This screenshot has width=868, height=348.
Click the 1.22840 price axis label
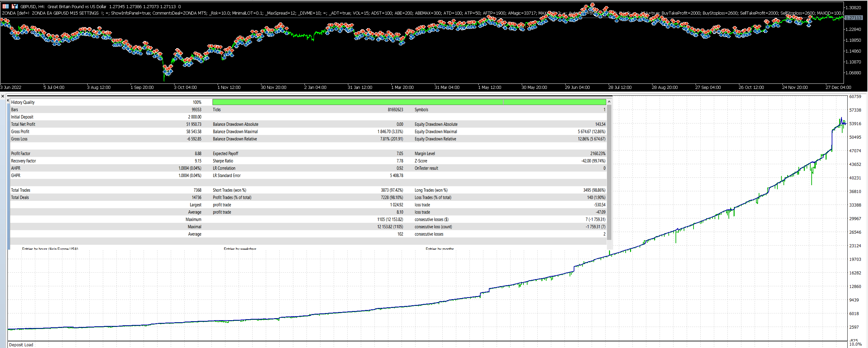(853, 30)
